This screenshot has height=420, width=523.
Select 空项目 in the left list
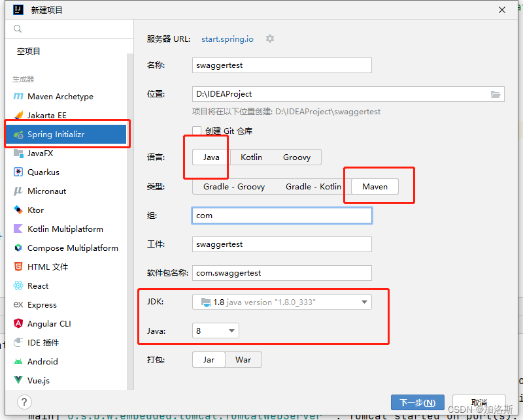click(x=29, y=52)
